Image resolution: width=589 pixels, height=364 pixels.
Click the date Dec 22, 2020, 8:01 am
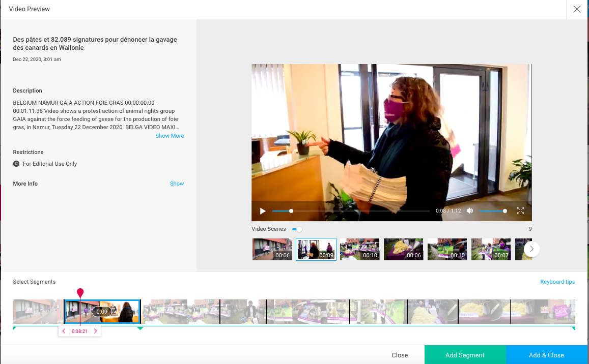click(x=37, y=59)
